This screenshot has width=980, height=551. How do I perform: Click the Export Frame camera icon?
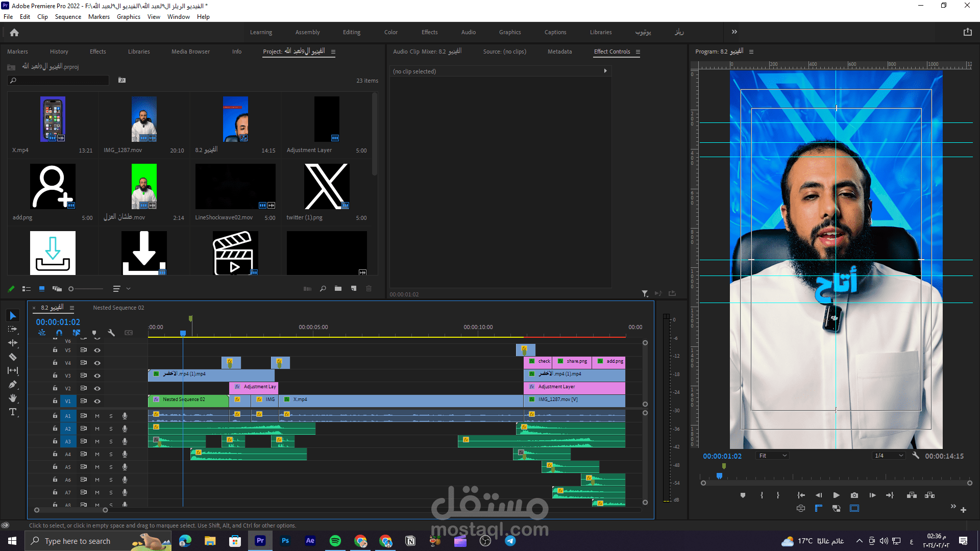click(854, 495)
